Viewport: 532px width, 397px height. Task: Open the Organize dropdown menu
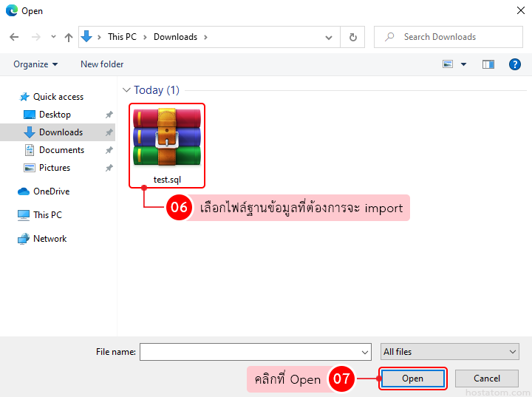35,64
